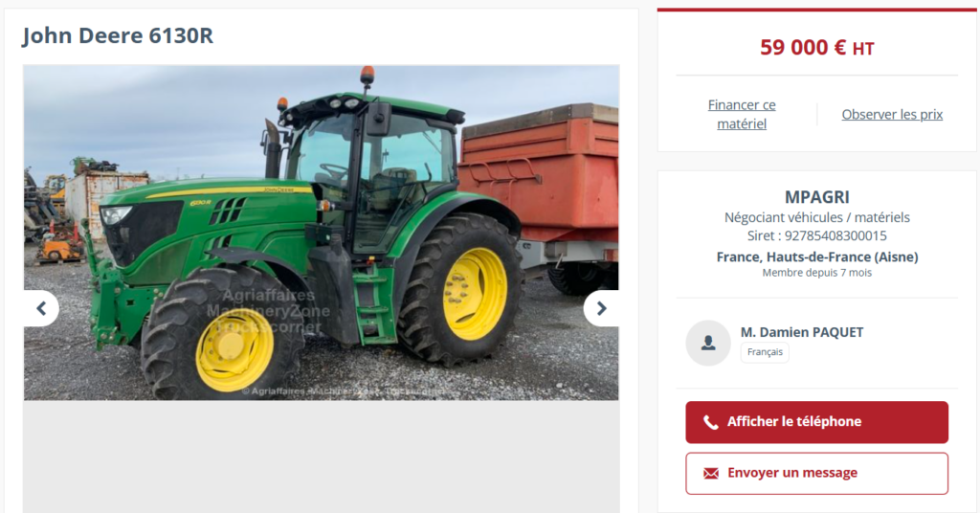Screen dimensions: 980x513
Task: Open the Financer ce matériel link
Action: coord(742,114)
